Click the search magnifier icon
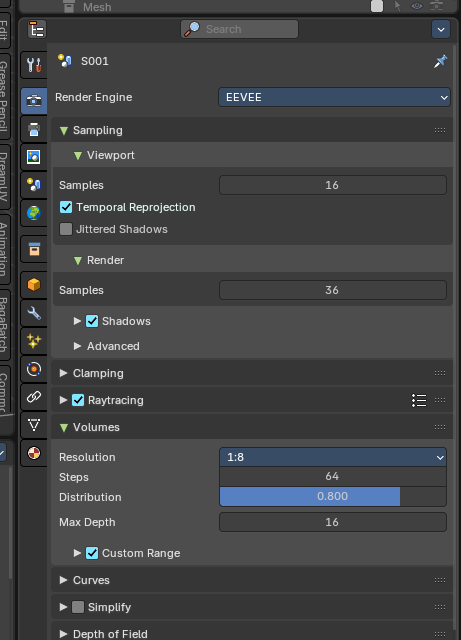Viewport: 461px width, 640px height. [192, 29]
